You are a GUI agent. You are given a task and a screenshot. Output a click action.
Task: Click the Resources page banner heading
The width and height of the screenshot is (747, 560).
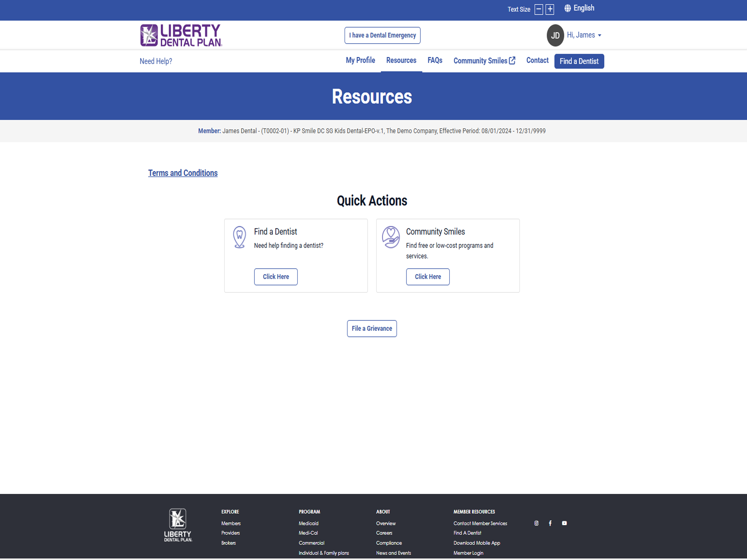372,97
